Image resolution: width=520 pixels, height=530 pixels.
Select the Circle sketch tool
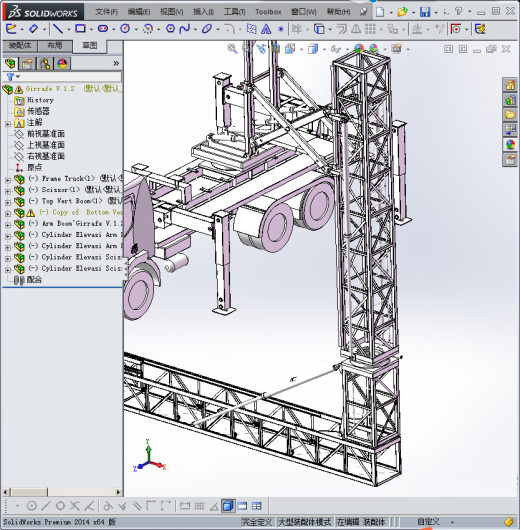coord(125,29)
